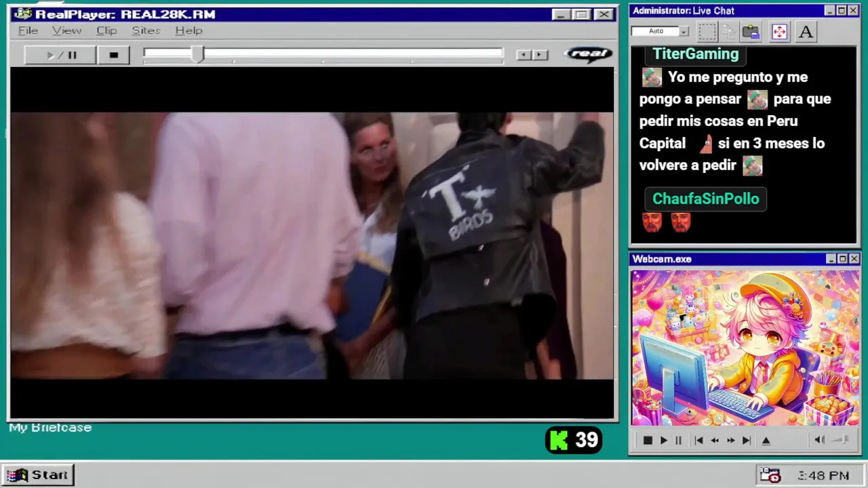Click the letter A font icon
Image resolution: width=868 pixels, height=488 pixels.
tap(806, 32)
